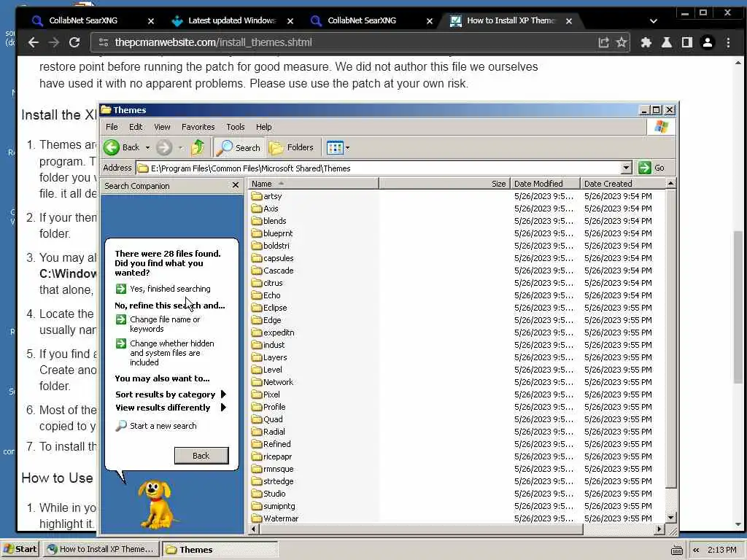The height and width of the screenshot is (560, 747).
Task: Select the artsy folder icon
Action: (257, 195)
